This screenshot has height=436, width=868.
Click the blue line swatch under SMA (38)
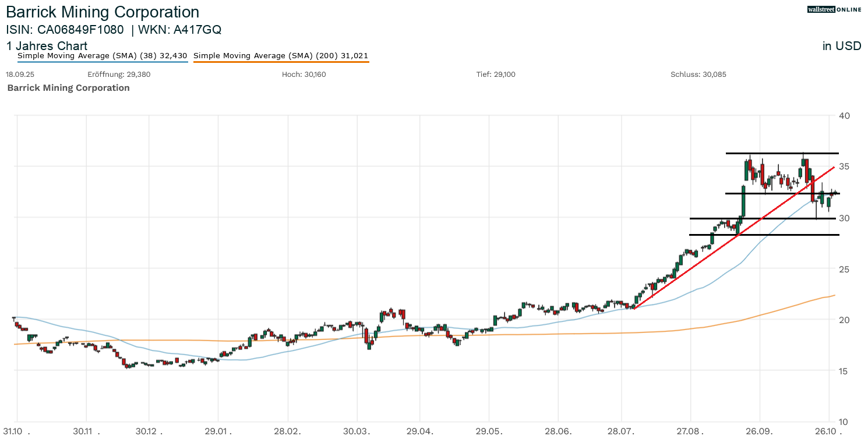pyautogui.click(x=103, y=61)
